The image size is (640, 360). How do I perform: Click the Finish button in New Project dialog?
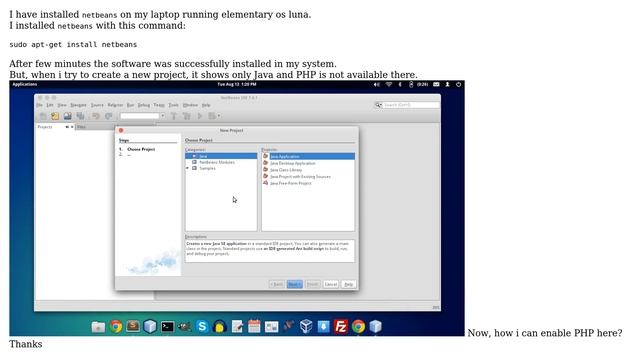point(313,284)
